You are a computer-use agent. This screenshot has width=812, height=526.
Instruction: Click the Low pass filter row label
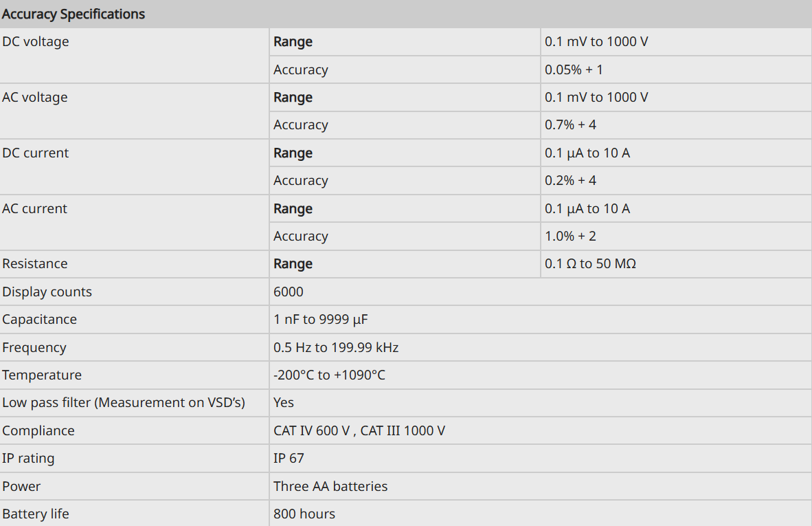coord(123,403)
